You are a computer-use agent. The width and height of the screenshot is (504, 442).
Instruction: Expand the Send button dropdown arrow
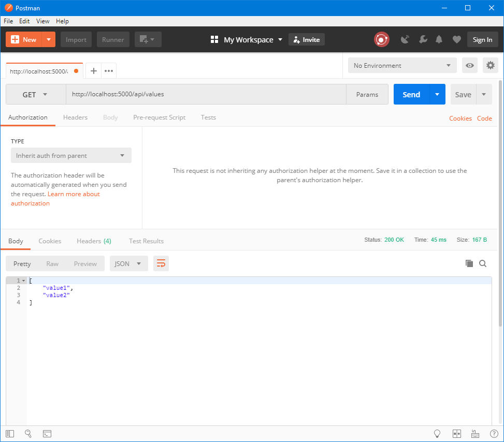point(437,94)
